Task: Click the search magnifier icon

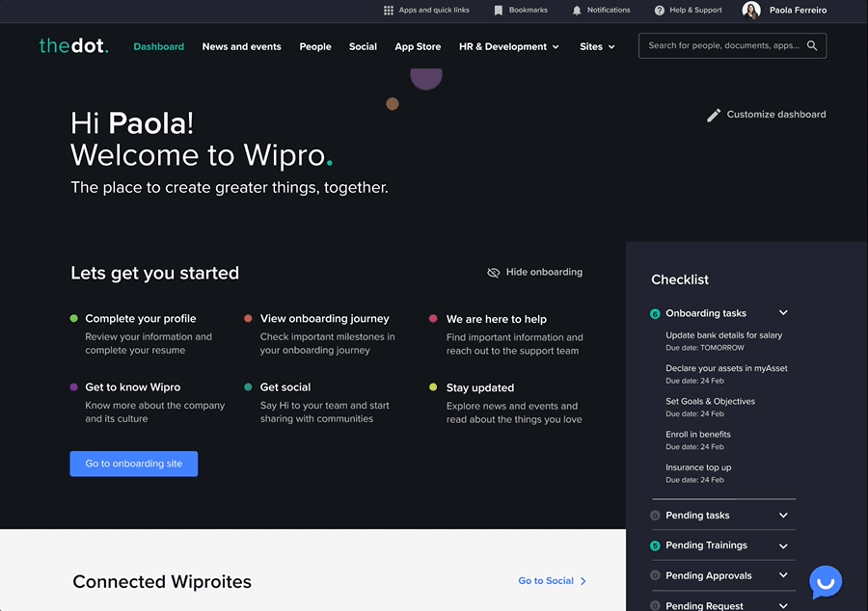Action: tap(812, 46)
